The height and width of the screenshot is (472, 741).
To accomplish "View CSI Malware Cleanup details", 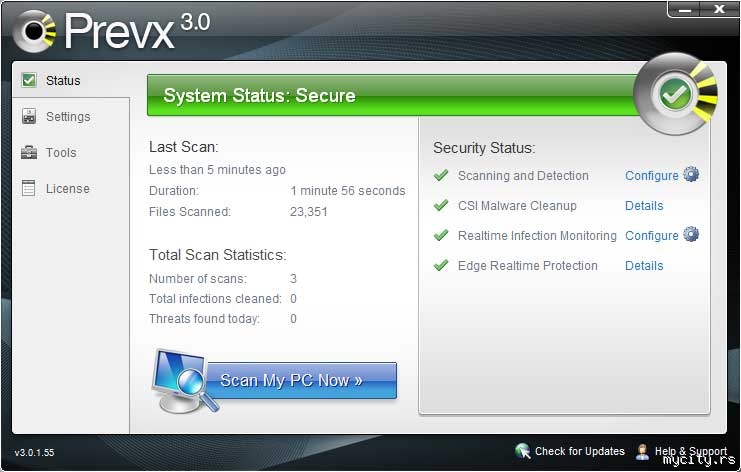I will click(x=644, y=206).
